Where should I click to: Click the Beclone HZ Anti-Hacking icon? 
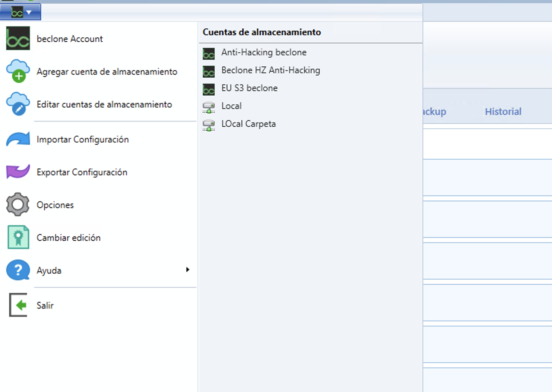pyautogui.click(x=209, y=72)
